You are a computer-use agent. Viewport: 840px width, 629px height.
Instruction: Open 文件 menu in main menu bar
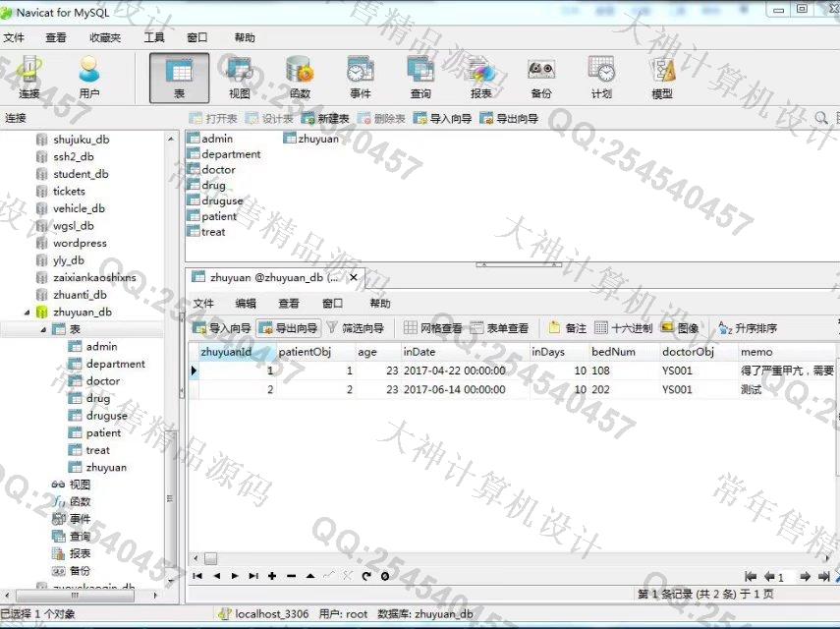tap(14, 37)
